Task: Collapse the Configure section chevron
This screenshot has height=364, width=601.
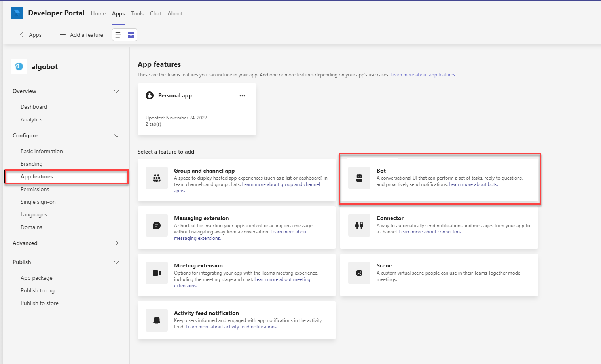Action: click(117, 135)
